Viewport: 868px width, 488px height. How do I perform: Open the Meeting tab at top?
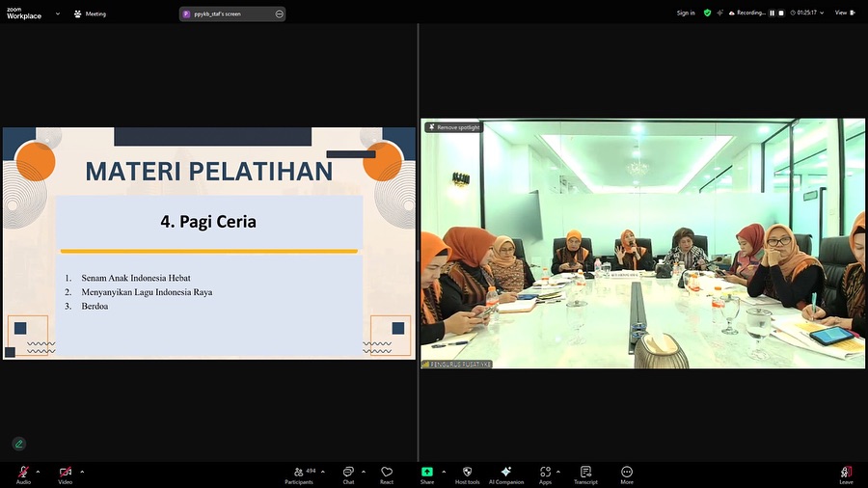pyautogui.click(x=91, y=14)
